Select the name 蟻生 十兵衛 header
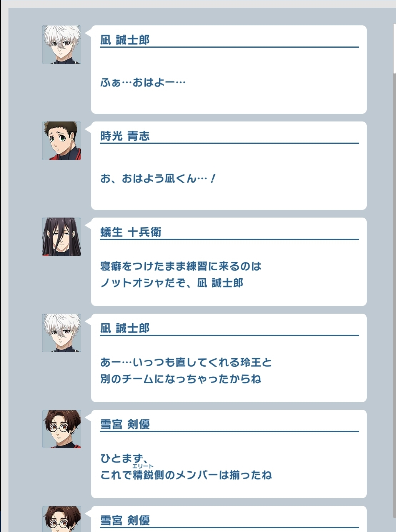 coord(131,232)
